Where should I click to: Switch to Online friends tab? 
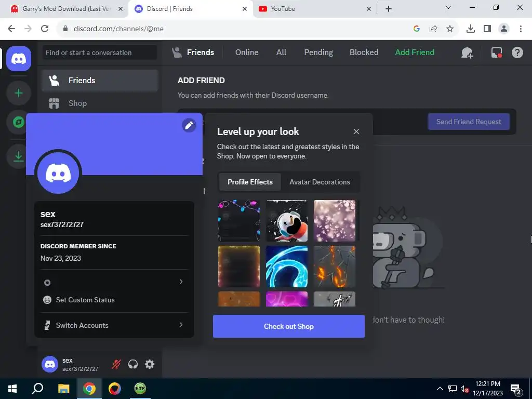point(247,52)
